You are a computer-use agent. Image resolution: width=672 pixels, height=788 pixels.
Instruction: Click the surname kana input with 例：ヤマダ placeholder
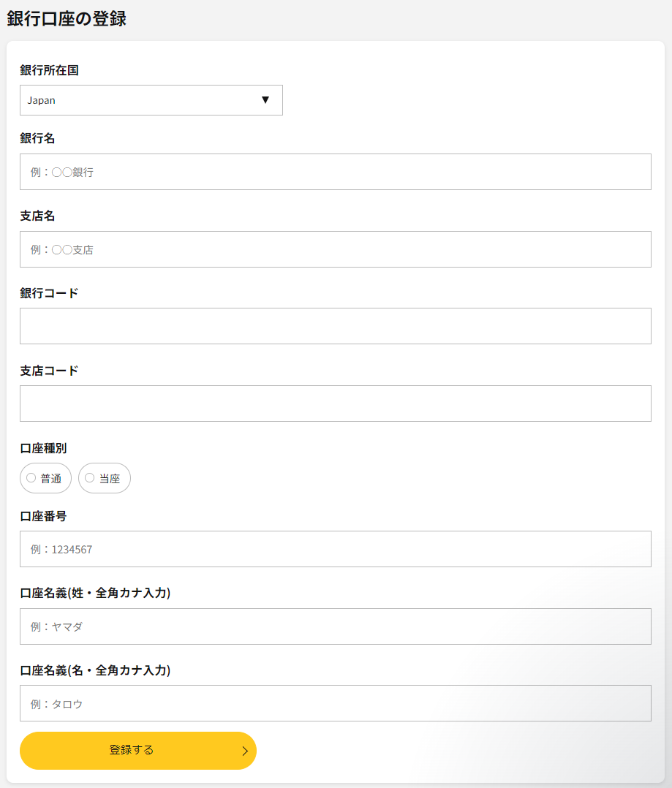pos(335,626)
